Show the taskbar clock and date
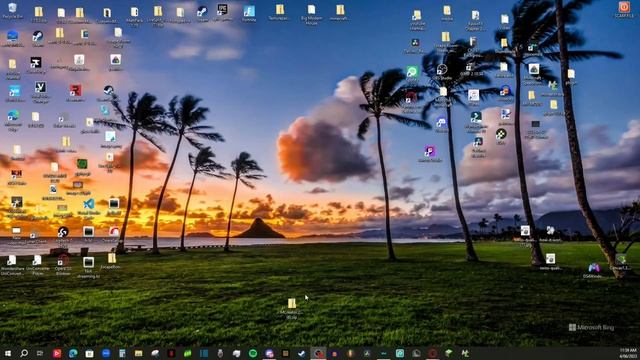Image resolution: width=640 pixels, height=360 pixels. (628, 353)
